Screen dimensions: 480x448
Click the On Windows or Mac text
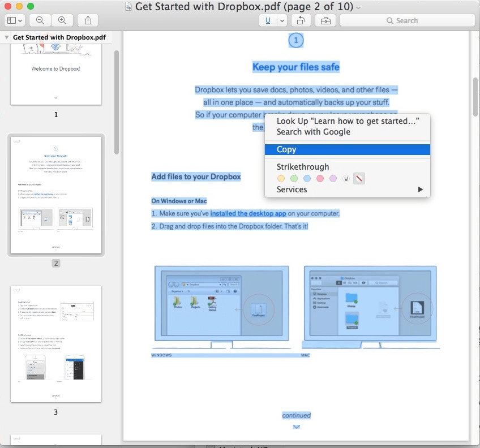pos(179,201)
